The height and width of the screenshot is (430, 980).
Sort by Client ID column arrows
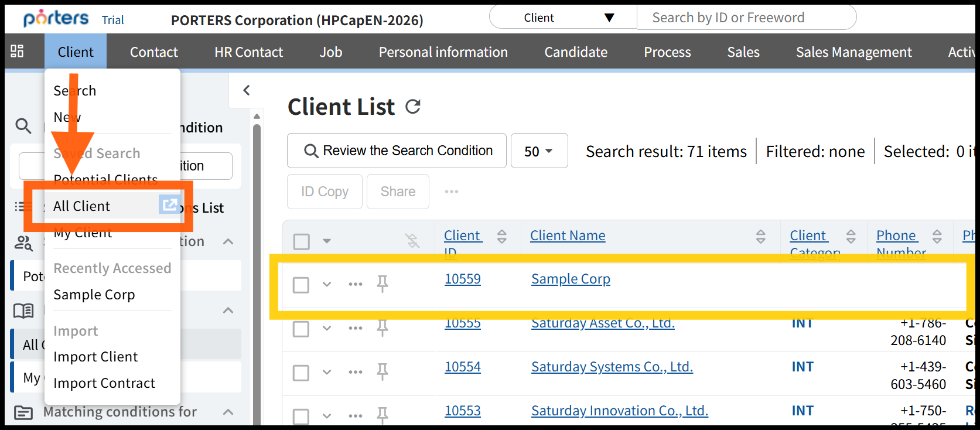click(x=502, y=236)
